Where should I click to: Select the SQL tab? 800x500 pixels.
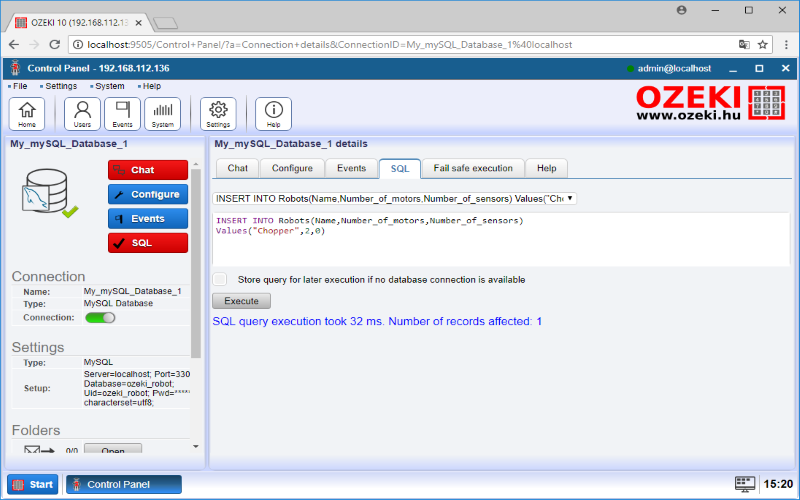click(400, 169)
